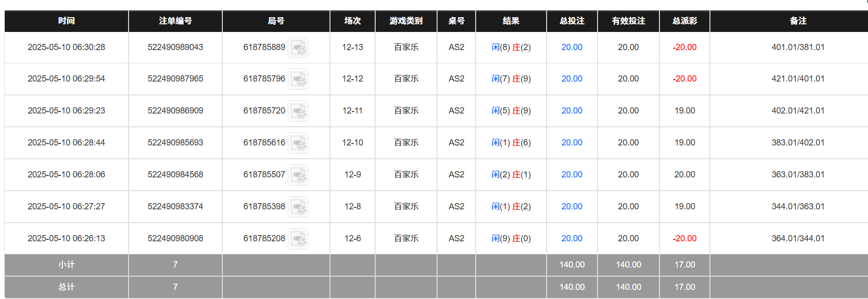Select bet number 522490989043
This screenshot has height=299, width=868.
175,47
